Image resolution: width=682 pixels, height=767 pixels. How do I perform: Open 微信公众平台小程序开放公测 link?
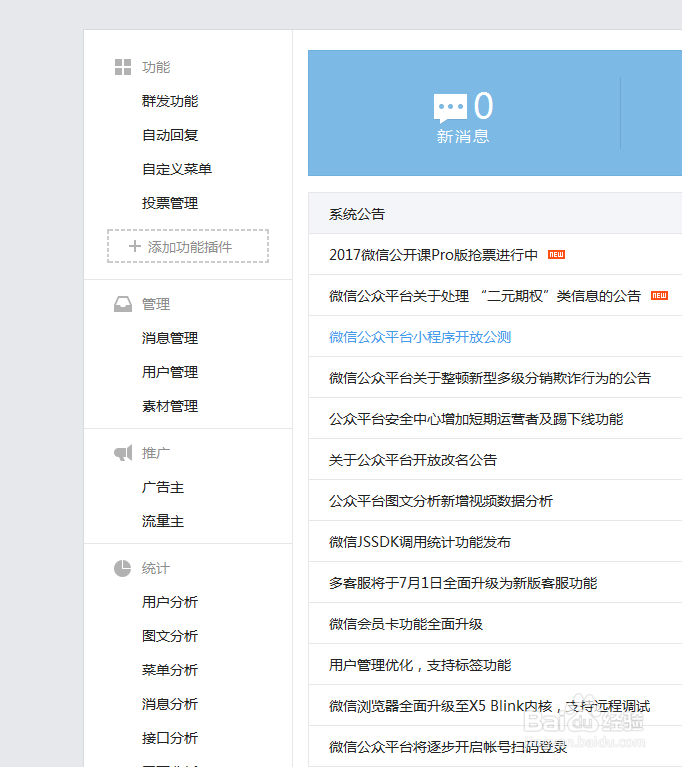(420, 337)
